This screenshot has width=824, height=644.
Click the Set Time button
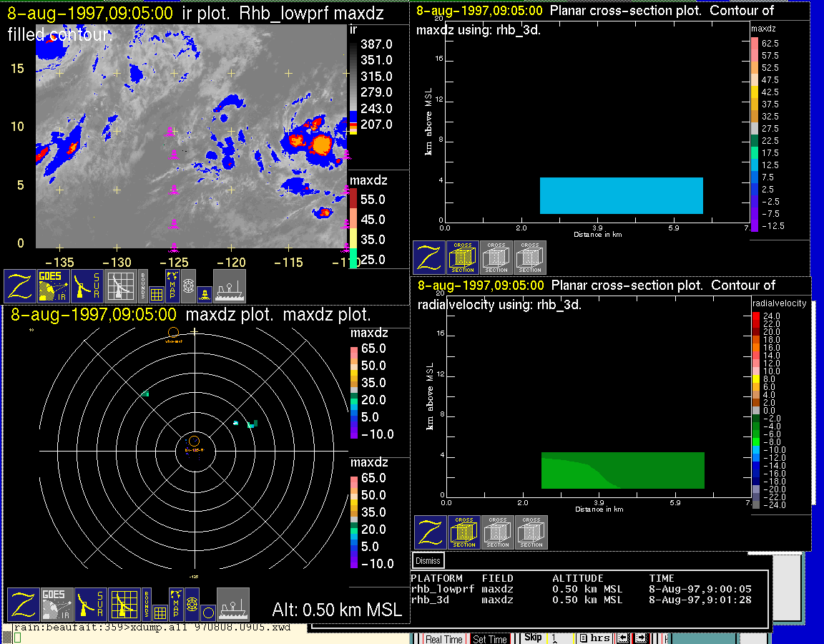pos(490,639)
